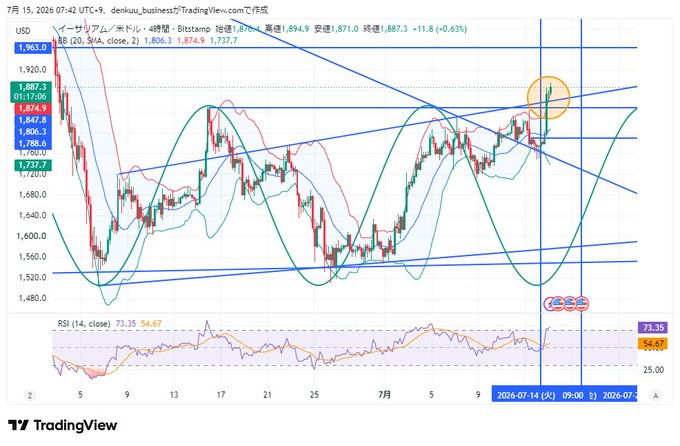Screen dimensions: 680x446
Task: Click the A auto-scale button at bottom-right
Action: pyautogui.click(x=656, y=395)
